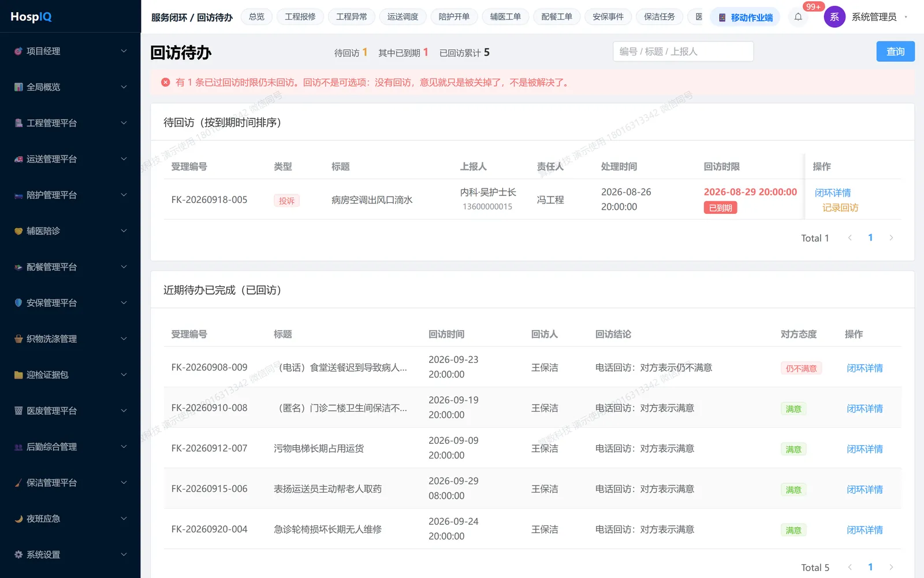Click the HospIQ logo

(31, 17)
